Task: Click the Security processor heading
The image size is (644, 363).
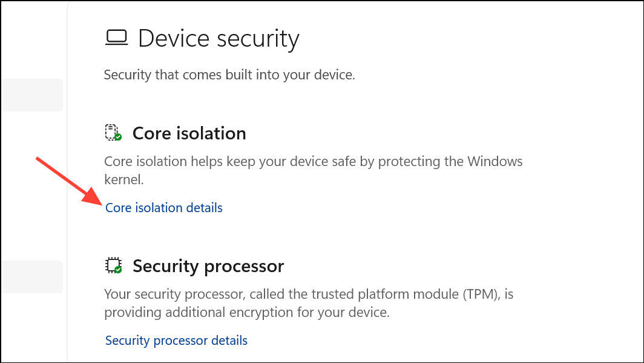Action: click(x=208, y=266)
